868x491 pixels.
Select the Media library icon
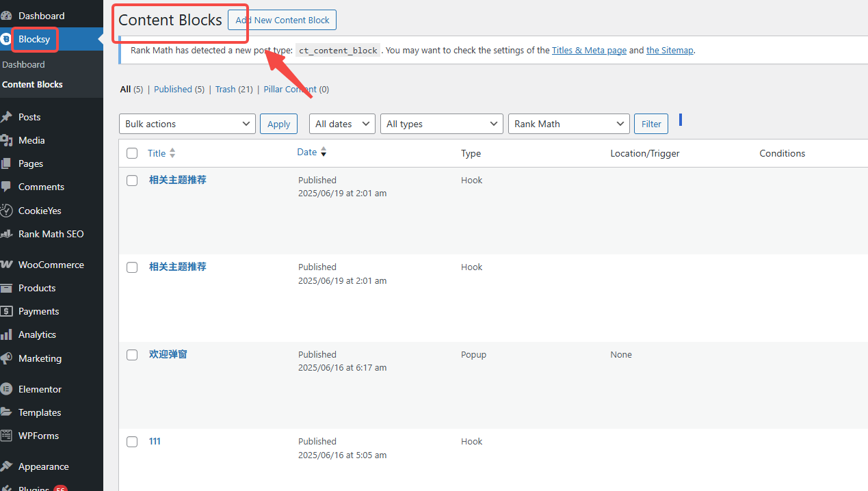[x=10, y=140]
